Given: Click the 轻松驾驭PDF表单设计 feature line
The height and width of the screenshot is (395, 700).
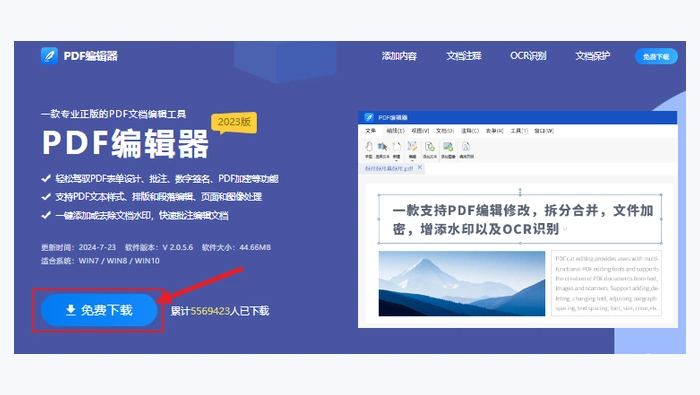Looking at the screenshot, I should [x=167, y=179].
